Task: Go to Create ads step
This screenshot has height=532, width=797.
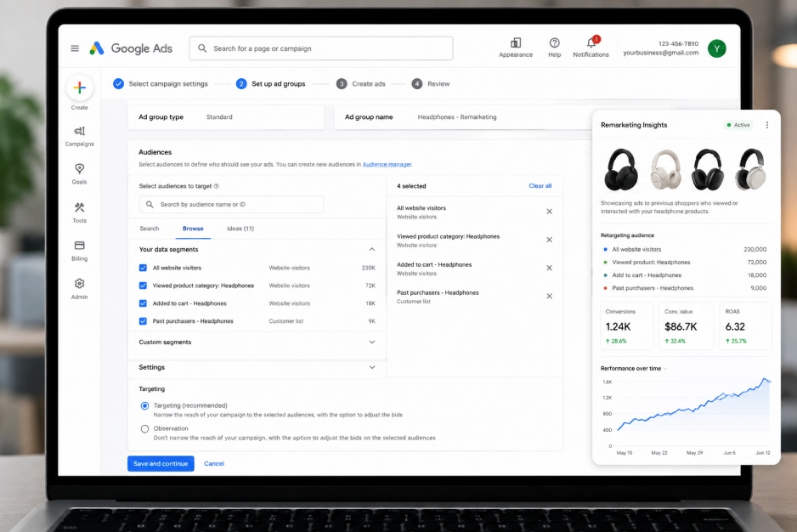Action: (x=361, y=84)
